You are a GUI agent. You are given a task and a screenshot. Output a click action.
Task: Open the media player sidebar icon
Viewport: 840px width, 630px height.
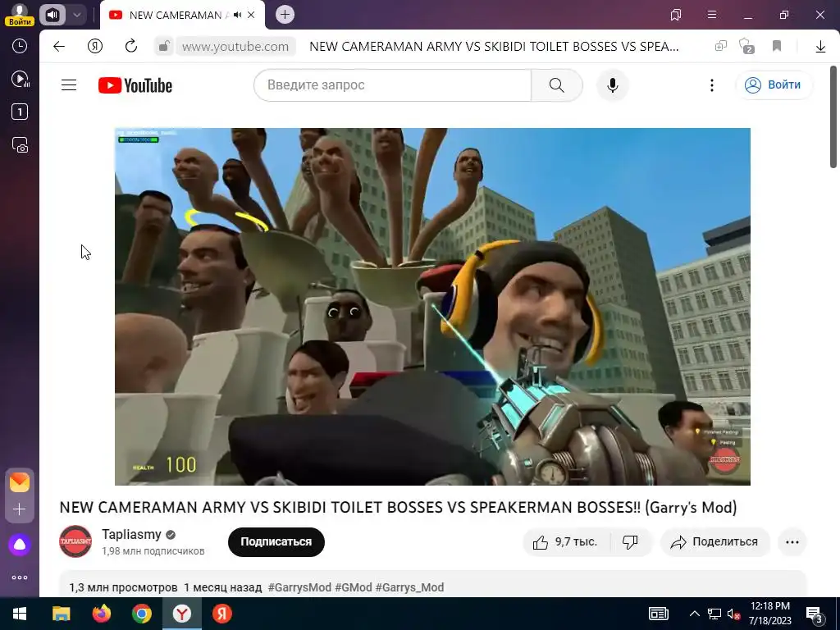pos(20,80)
